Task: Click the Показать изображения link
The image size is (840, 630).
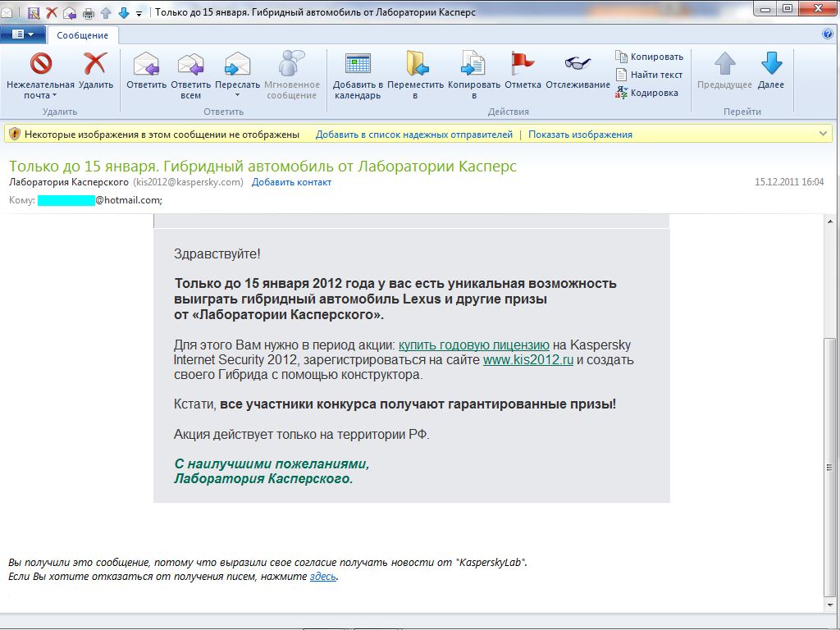Action: click(x=580, y=135)
